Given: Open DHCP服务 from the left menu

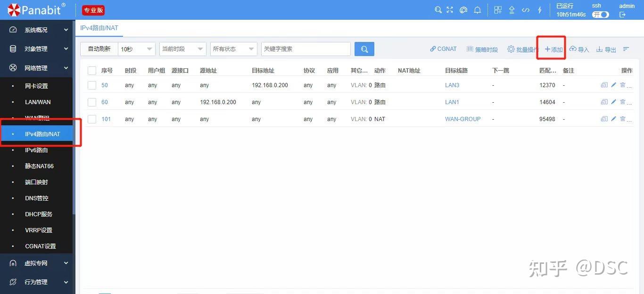Looking at the screenshot, I should (x=39, y=214).
